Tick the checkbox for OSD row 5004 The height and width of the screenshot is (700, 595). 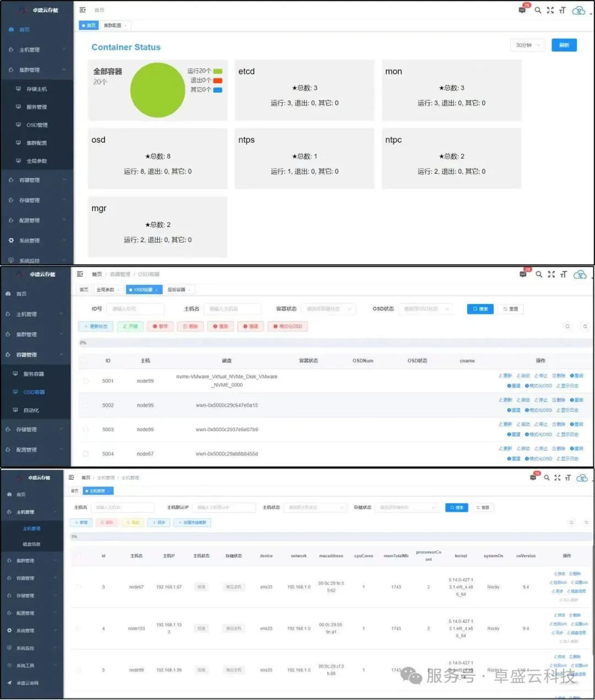(x=85, y=454)
